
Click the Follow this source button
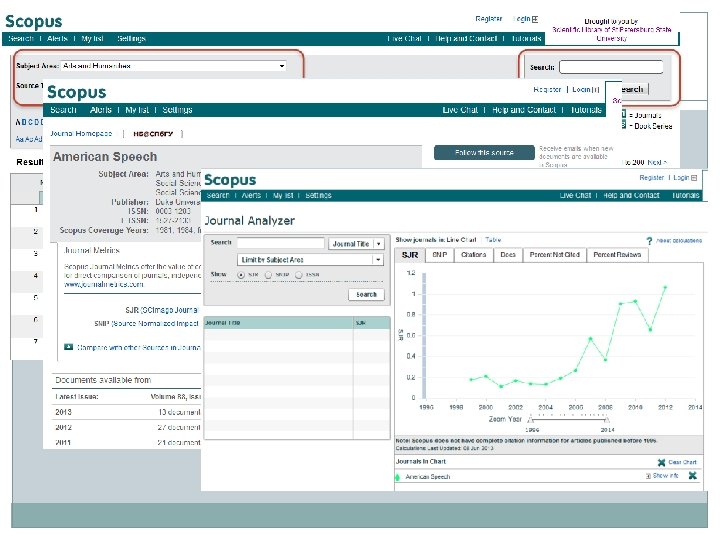484,152
